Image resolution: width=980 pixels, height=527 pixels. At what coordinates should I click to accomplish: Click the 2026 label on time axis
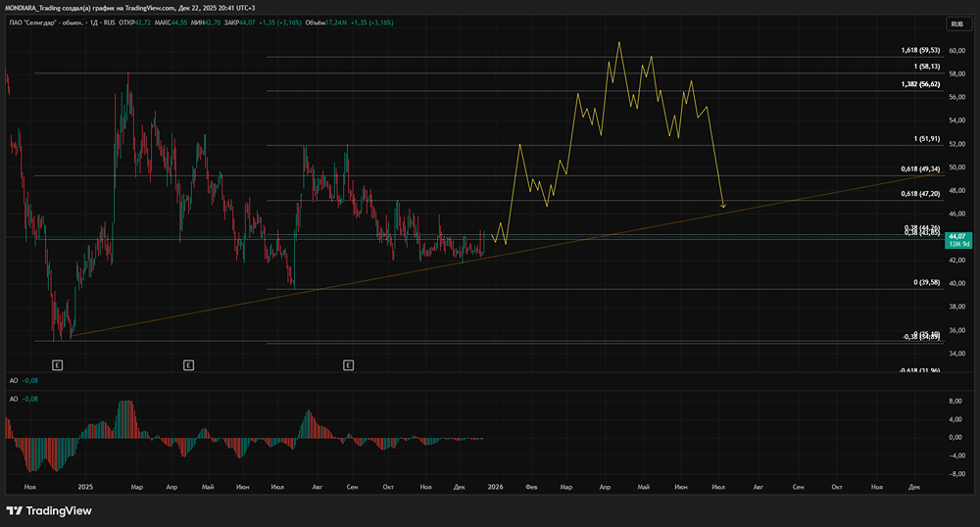496,486
